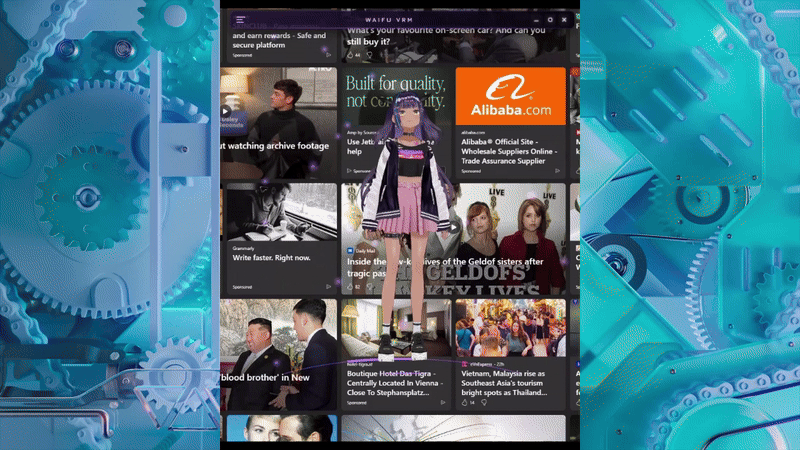Screen dimensions: 800x450
Task: Minimize the Waifu VRM window
Action: [x=536, y=20]
